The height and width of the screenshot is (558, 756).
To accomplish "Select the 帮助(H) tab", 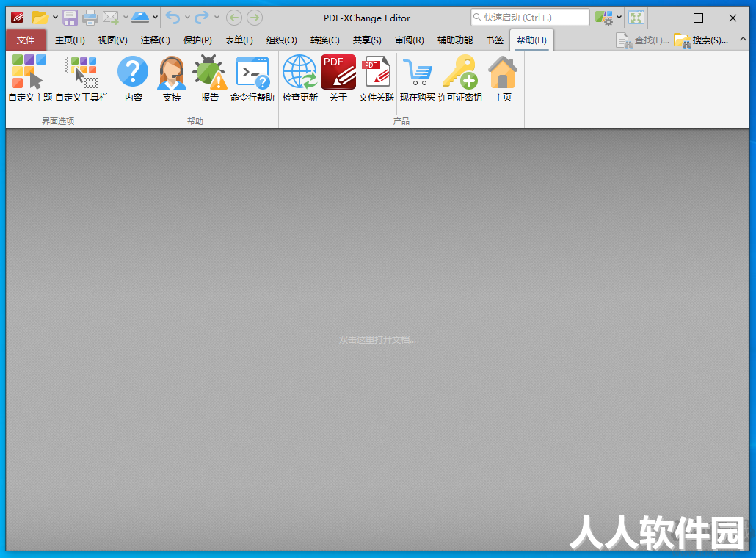I will 532,40.
